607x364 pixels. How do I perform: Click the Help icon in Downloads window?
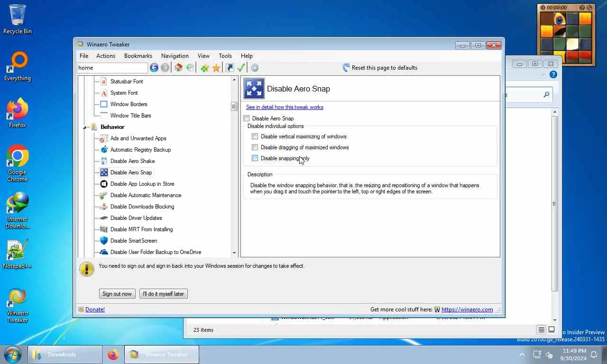coord(553,74)
